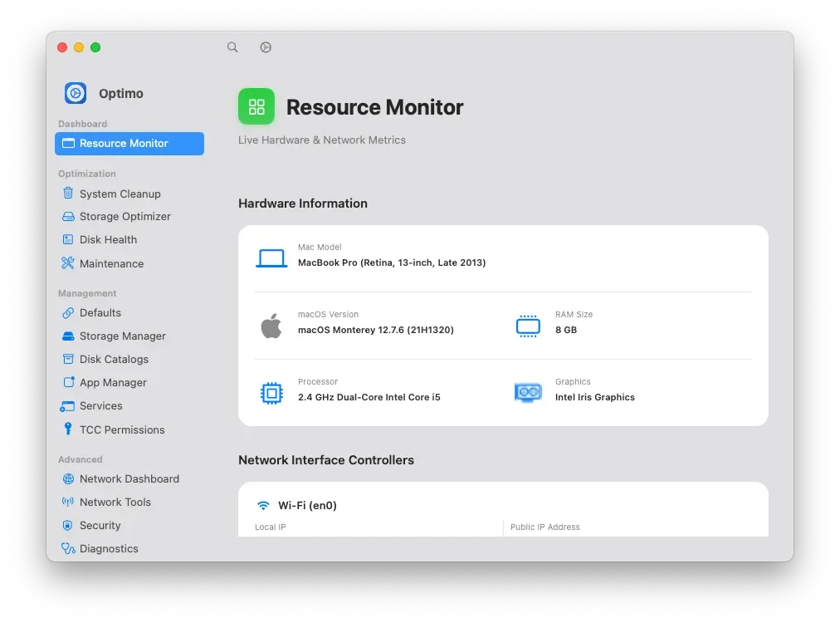
Task: Select Resource Monitor in the sidebar
Action: coord(129,144)
